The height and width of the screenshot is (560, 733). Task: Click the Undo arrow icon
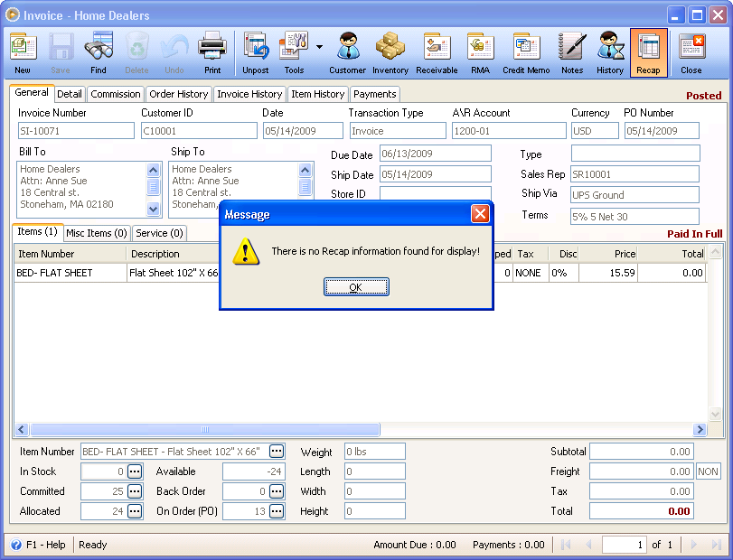[174, 47]
